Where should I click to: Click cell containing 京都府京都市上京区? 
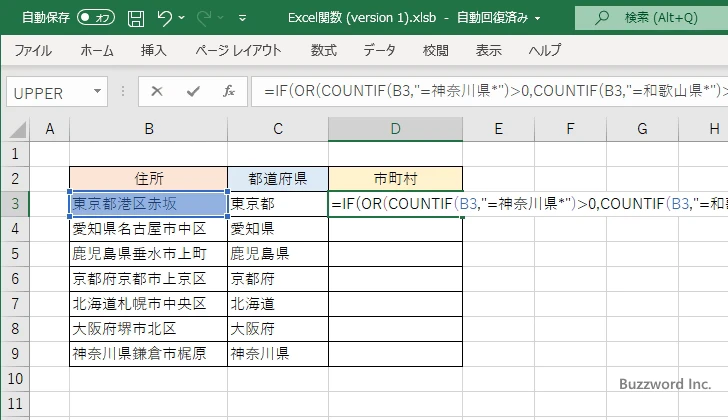tap(149, 279)
